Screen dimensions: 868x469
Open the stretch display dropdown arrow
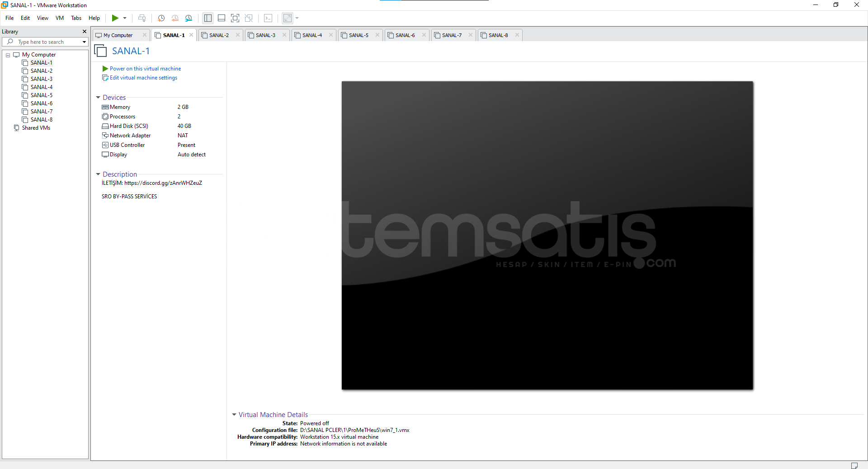click(297, 18)
